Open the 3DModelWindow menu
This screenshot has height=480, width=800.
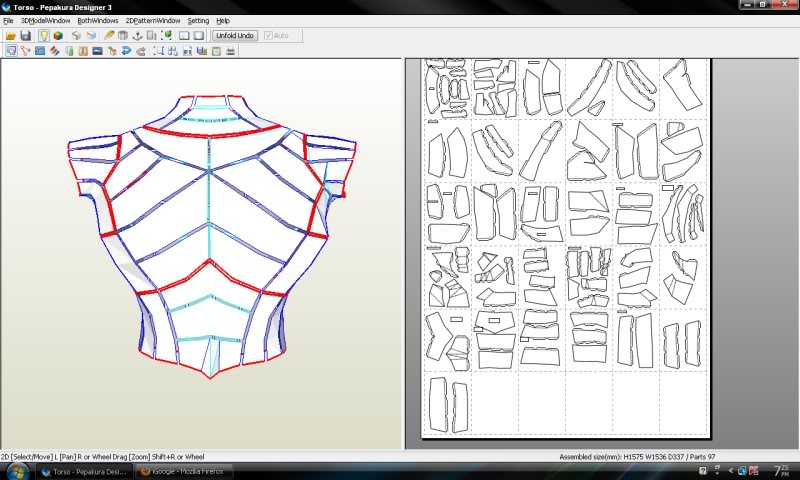pos(45,21)
